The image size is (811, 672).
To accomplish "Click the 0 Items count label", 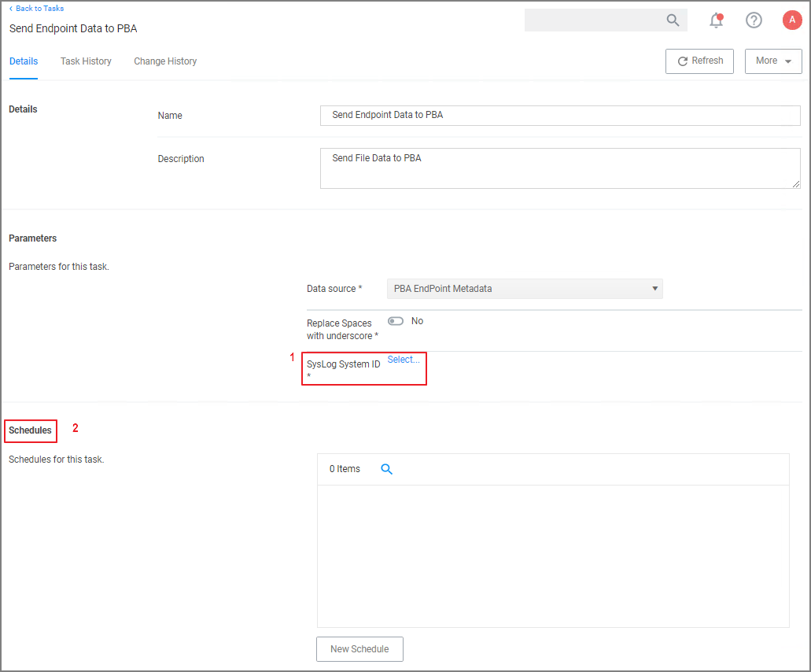I will [x=345, y=469].
